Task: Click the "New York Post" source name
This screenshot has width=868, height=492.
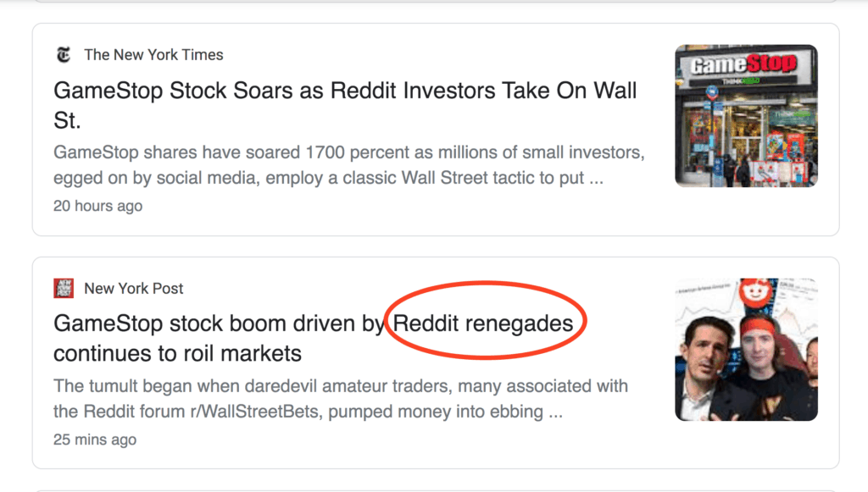Action: coord(134,289)
